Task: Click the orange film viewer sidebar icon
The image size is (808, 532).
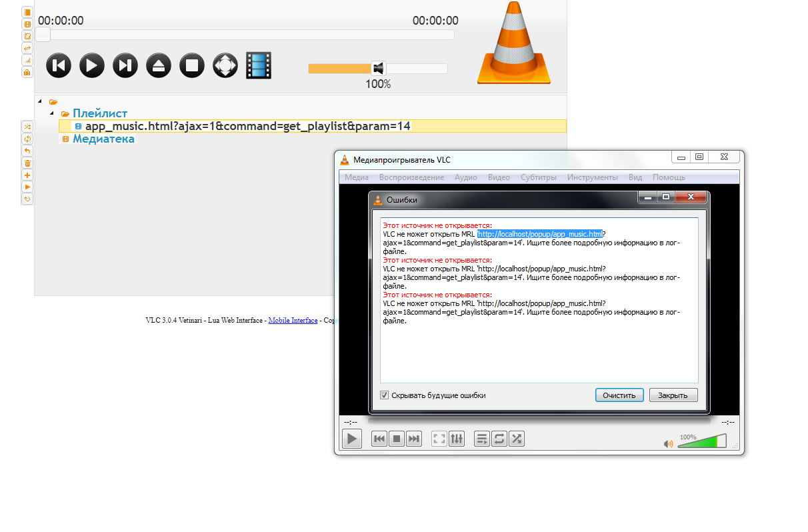Action: tap(27, 24)
